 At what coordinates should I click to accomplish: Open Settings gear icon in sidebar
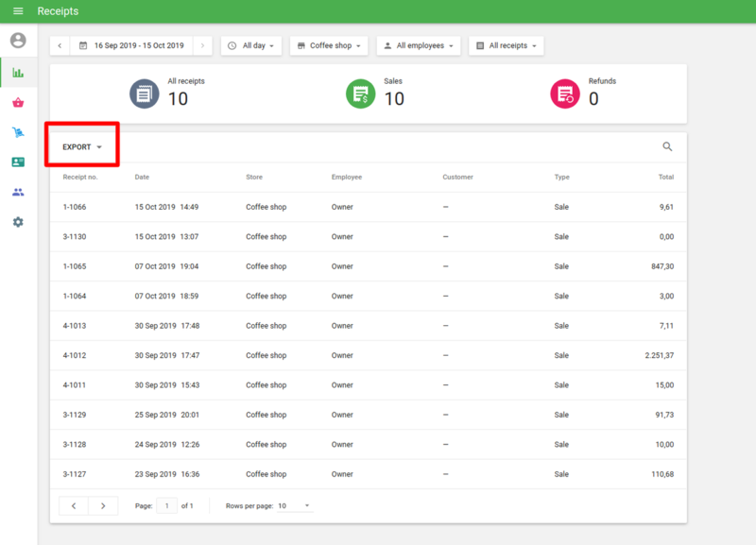(18, 222)
